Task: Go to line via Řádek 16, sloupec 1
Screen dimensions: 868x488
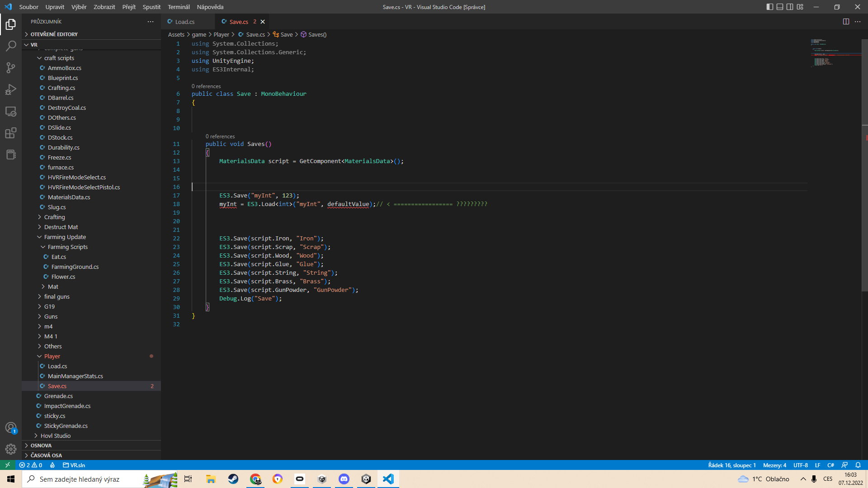Action: tap(732, 465)
